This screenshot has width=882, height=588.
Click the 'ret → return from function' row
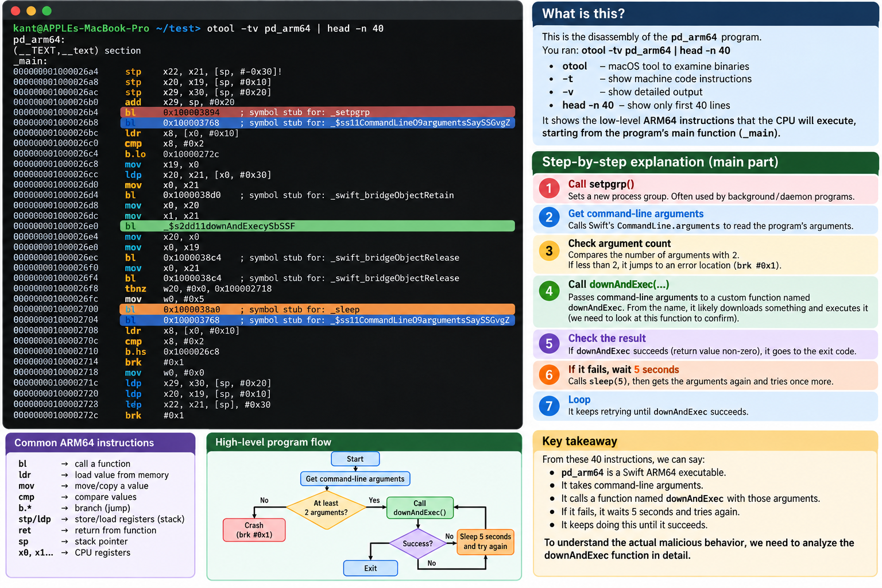click(87, 531)
